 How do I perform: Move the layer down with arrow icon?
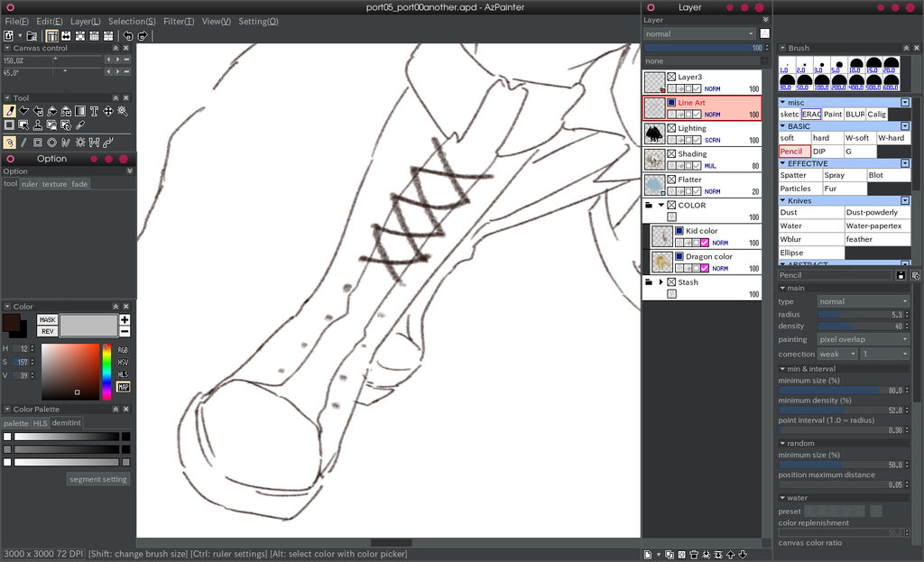click(743, 555)
